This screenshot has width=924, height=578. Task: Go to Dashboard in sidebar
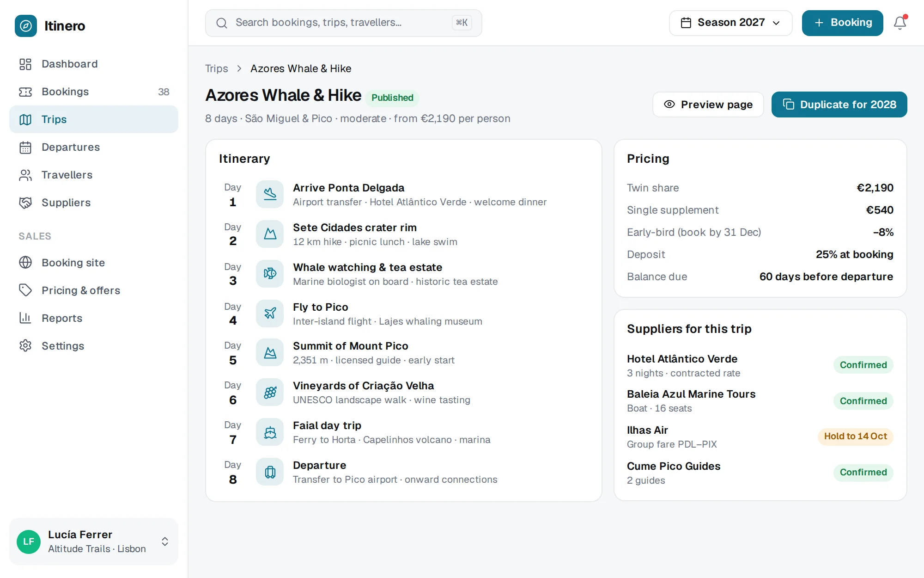pyautogui.click(x=94, y=64)
